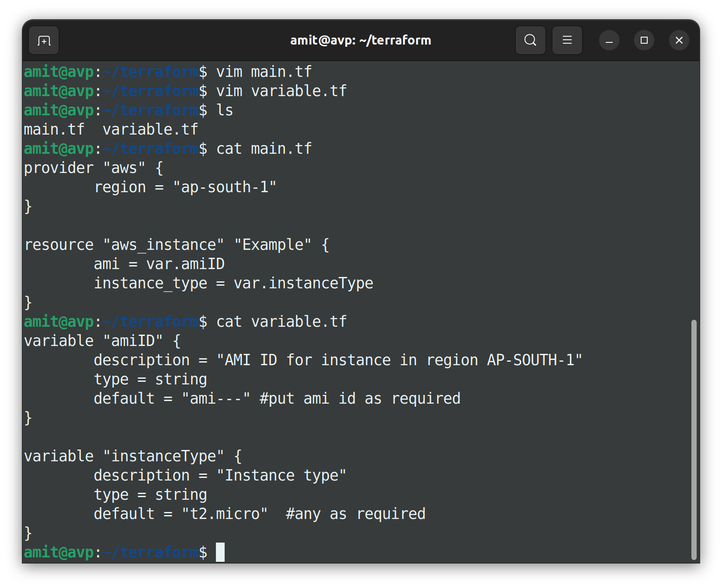
Task: Maximize the terminal window
Action: click(644, 41)
